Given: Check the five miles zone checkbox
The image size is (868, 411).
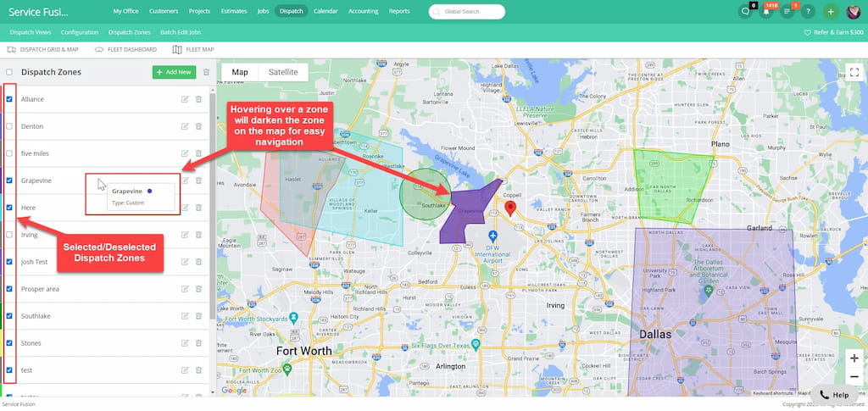Looking at the screenshot, I should [9, 153].
